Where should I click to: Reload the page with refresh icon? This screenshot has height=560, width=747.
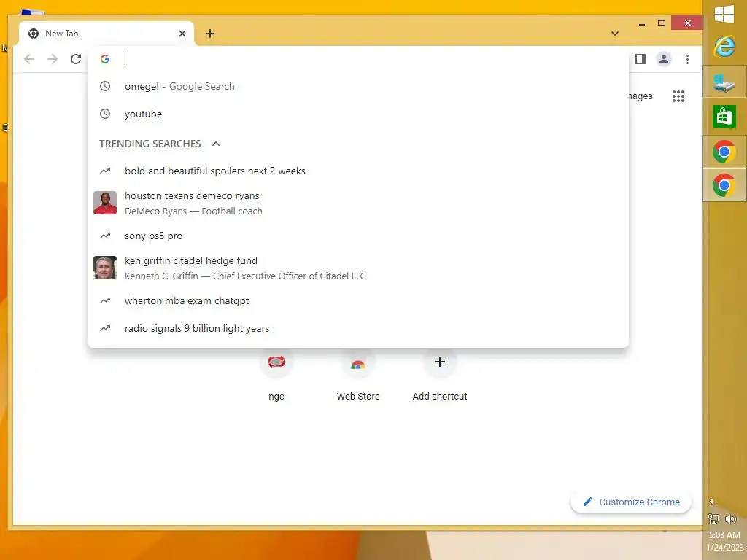(76, 59)
